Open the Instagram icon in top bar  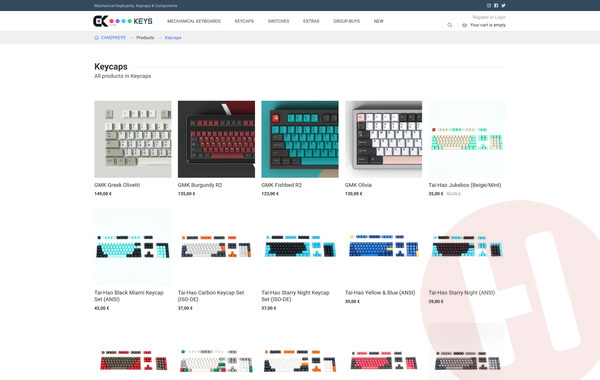click(x=489, y=5)
